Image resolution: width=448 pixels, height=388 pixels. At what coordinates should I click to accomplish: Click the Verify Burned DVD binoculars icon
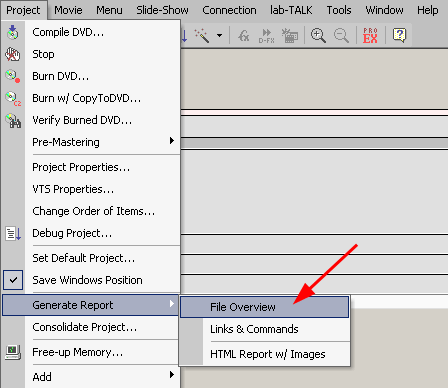tap(13, 120)
